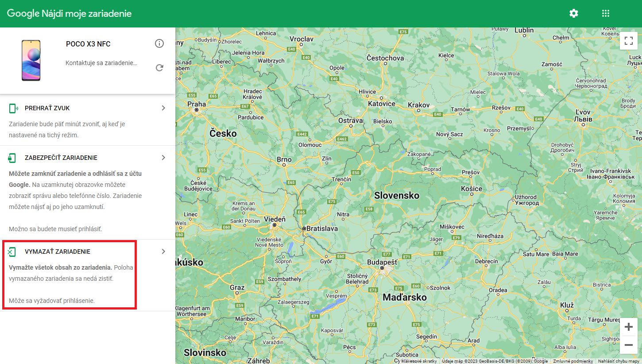Click the Čestochova city label
The height and width of the screenshot is (364, 642).
pos(385,58)
